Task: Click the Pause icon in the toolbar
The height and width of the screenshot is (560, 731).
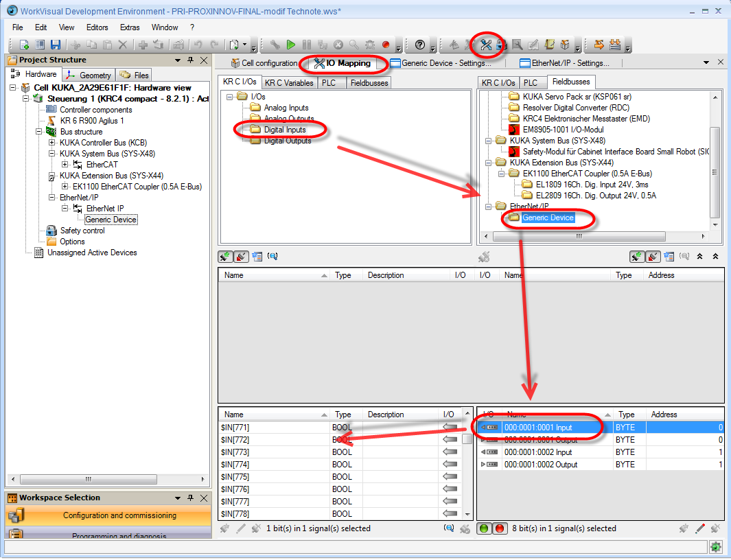Action: point(307,45)
